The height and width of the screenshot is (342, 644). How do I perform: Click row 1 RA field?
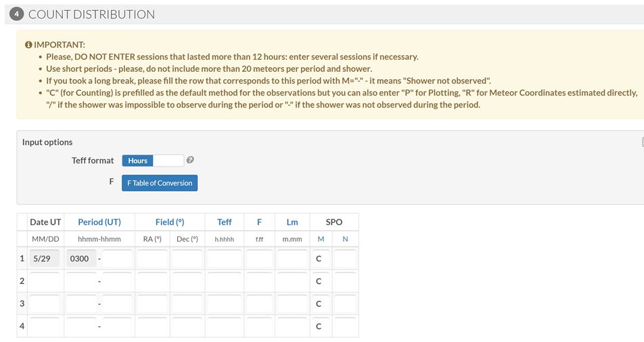(x=152, y=259)
